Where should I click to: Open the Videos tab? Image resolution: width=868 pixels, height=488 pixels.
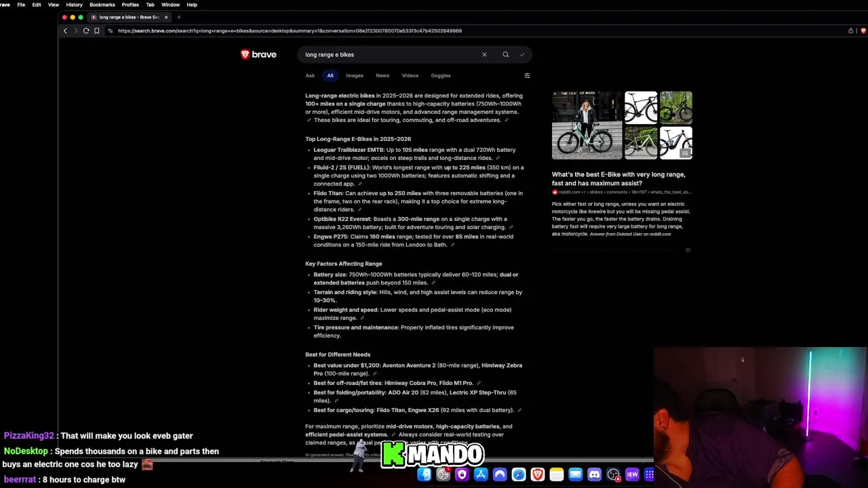pyautogui.click(x=410, y=75)
